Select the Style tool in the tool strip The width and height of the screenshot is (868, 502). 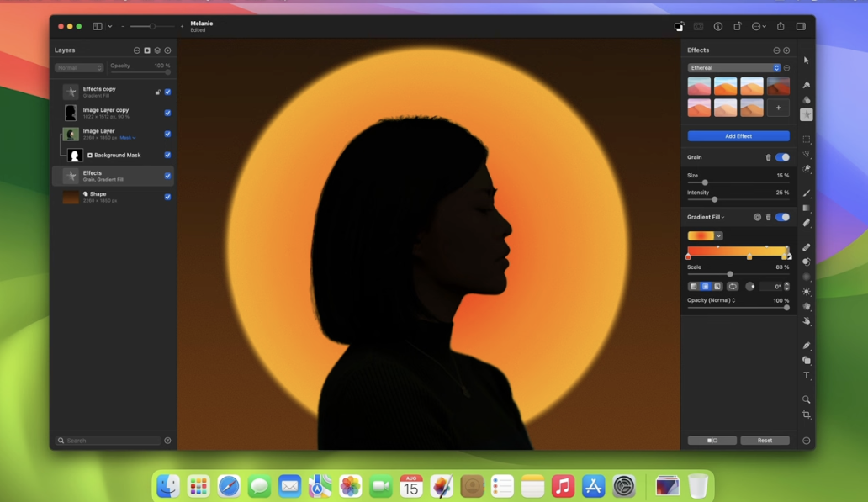tap(806, 85)
